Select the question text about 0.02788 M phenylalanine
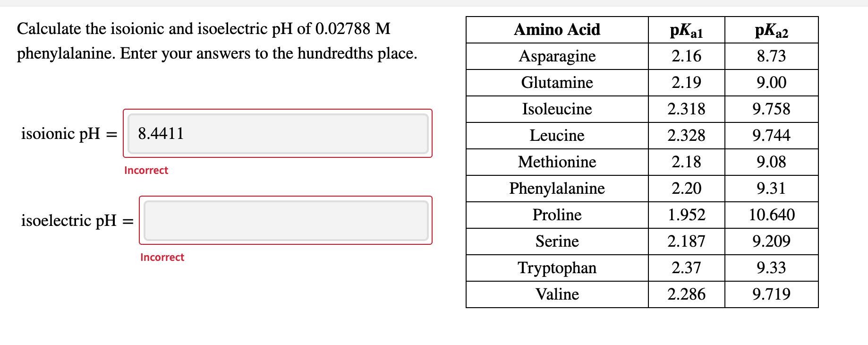The height and width of the screenshot is (345, 868). click(216, 41)
